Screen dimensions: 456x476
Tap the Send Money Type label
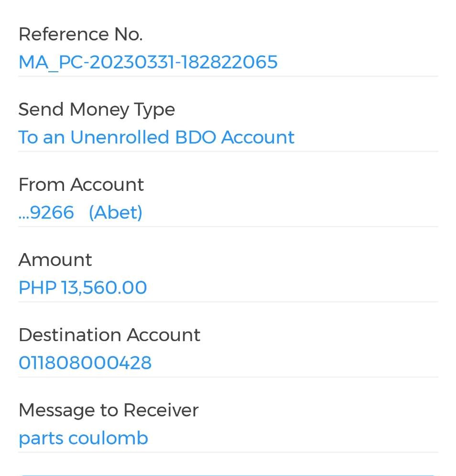[x=97, y=110]
